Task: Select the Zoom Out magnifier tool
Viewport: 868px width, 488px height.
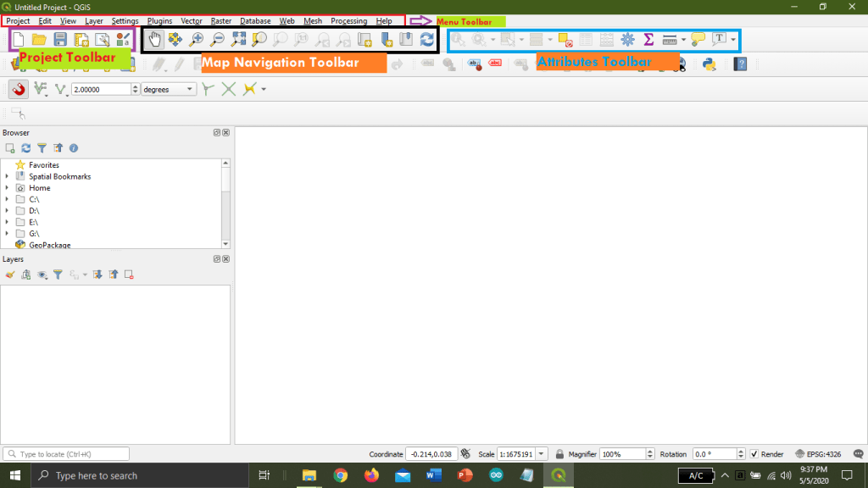Action: (x=218, y=39)
